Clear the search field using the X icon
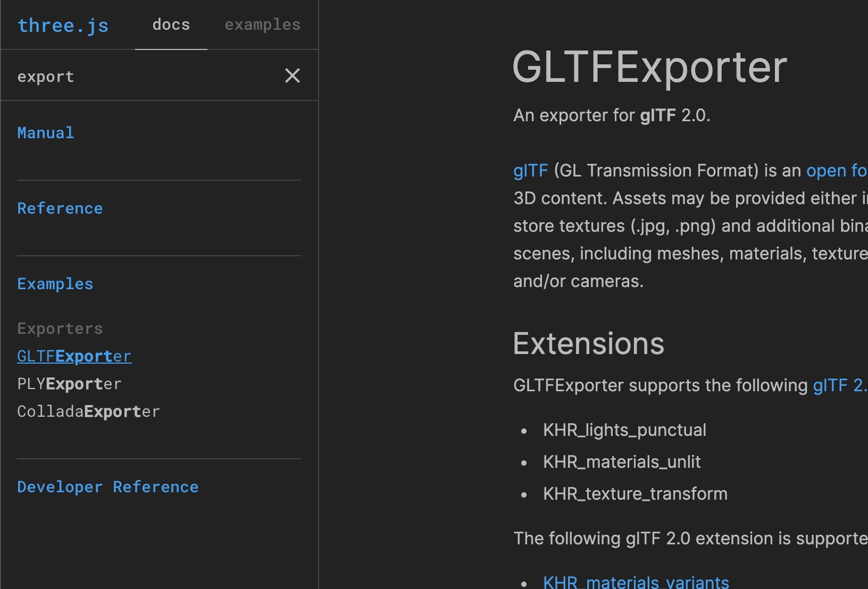 tap(292, 75)
